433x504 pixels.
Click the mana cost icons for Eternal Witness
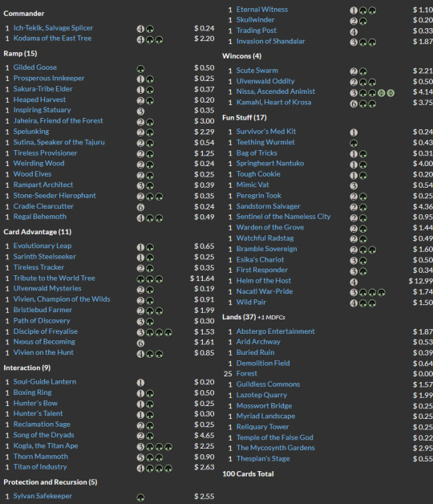click(x=363, y=10)
